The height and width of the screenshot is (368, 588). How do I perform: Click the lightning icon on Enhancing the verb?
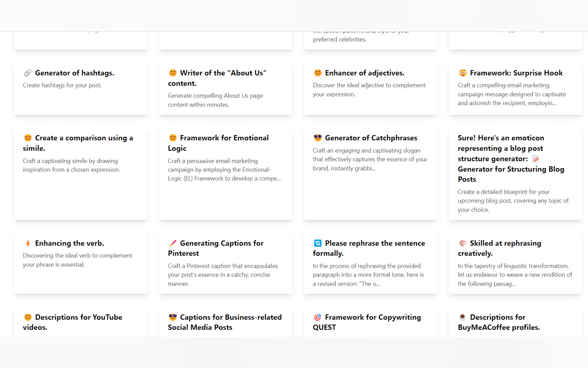point(28,243)
